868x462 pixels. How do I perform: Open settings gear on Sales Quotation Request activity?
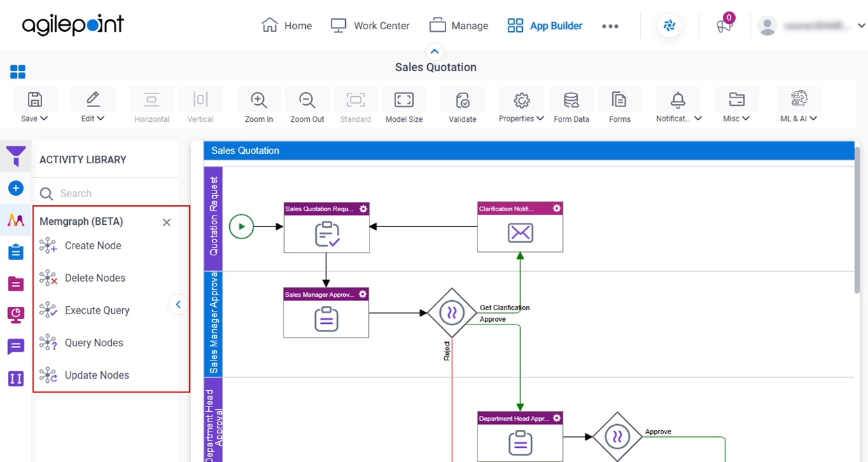coord(363,209)
